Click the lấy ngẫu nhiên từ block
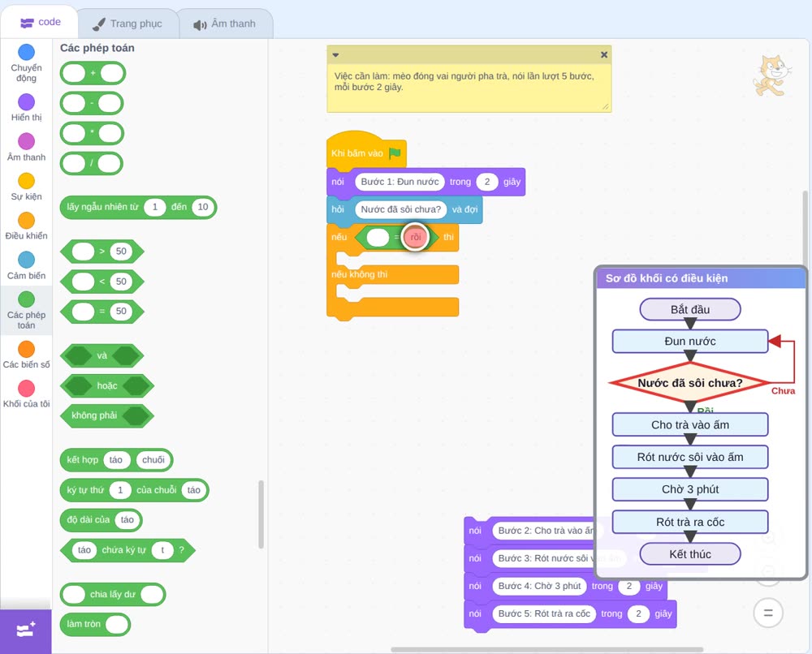The width and height of the screenshot is (812, 654). point(138,207)
